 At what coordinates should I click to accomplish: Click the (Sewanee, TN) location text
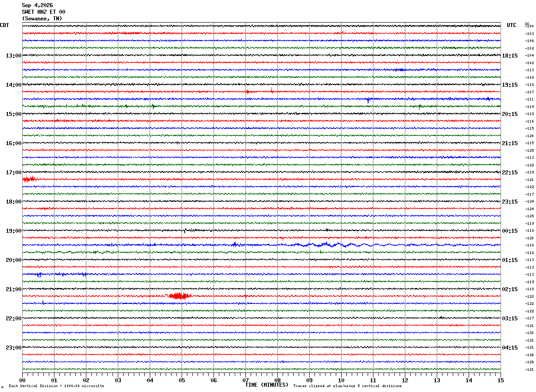click(42, 19)
